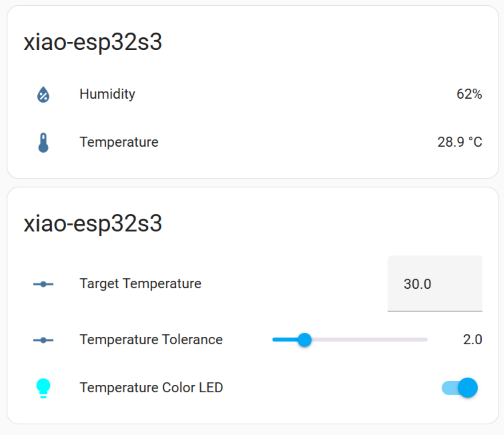Click the Temperature Color LED label

(151, 388)
